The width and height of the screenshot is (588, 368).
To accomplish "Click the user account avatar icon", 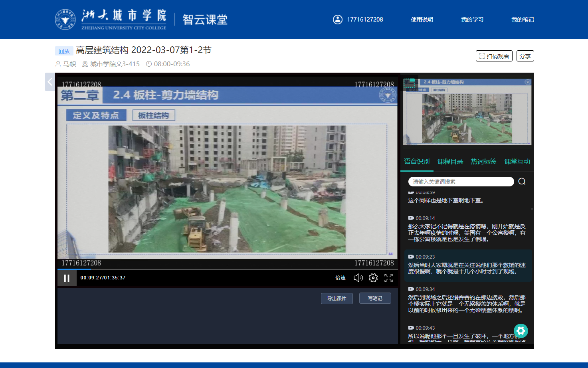I will tap(338, 20).
